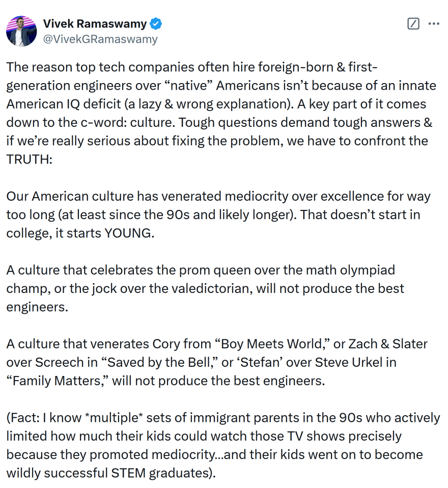Click the capitalized word "YOUNG."
448x488 pixels.
pyautogui.click(x=129, y=233)
